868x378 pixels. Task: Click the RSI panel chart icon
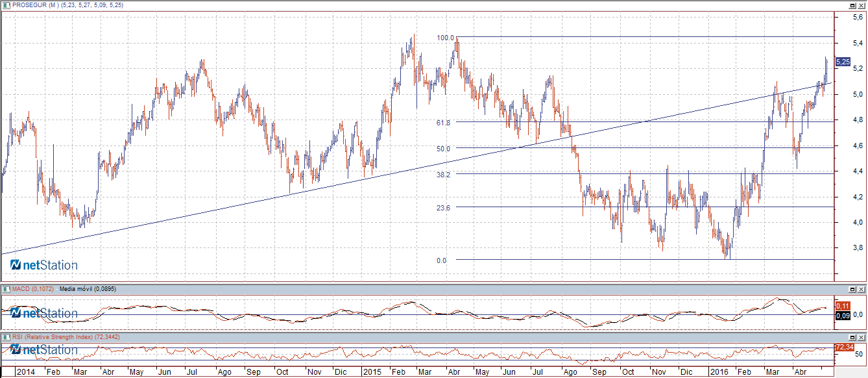pos(6,337)
